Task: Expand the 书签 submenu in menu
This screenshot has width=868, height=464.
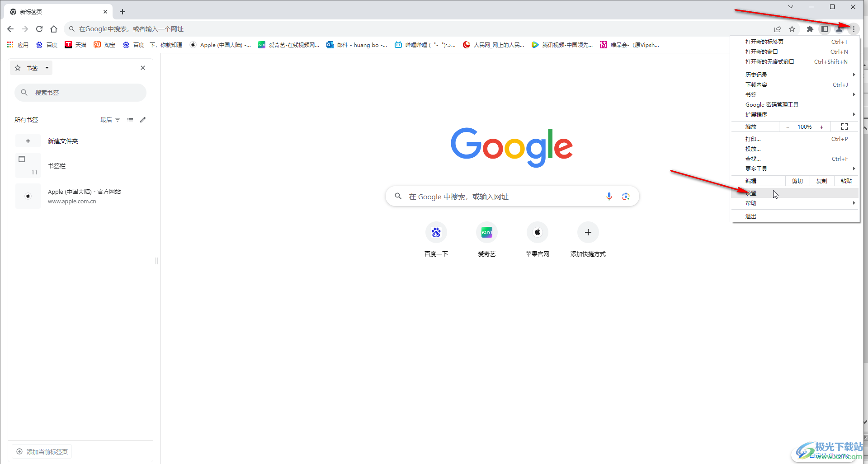Action: click(795, 94)
